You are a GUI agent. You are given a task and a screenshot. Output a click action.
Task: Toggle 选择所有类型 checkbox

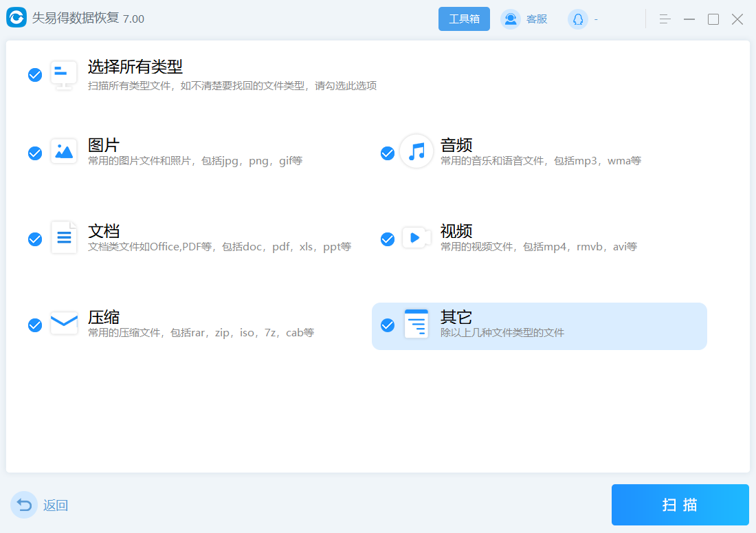tap(35, 75)
